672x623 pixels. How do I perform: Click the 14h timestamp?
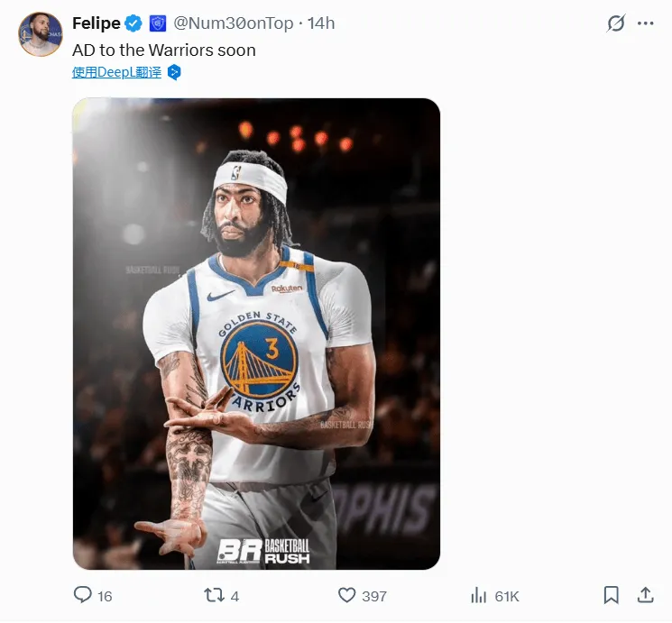tap(321, 23)
